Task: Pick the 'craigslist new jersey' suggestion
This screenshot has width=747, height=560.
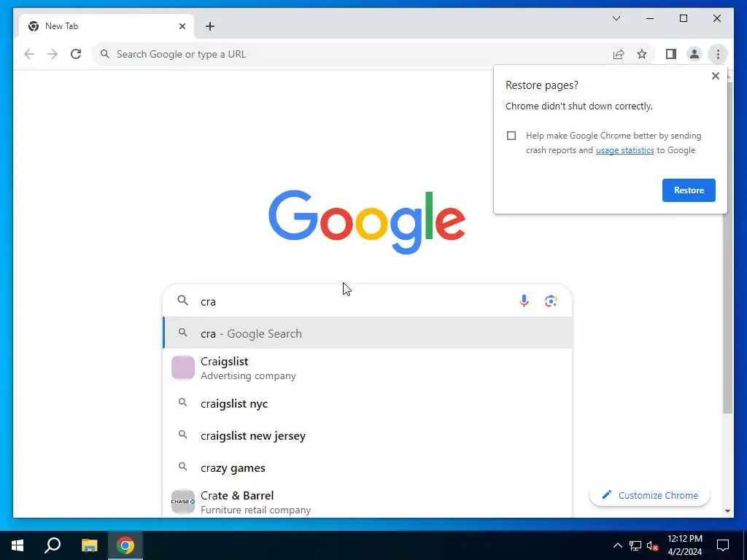Action: pyautogui.click(x=368, y=435)
